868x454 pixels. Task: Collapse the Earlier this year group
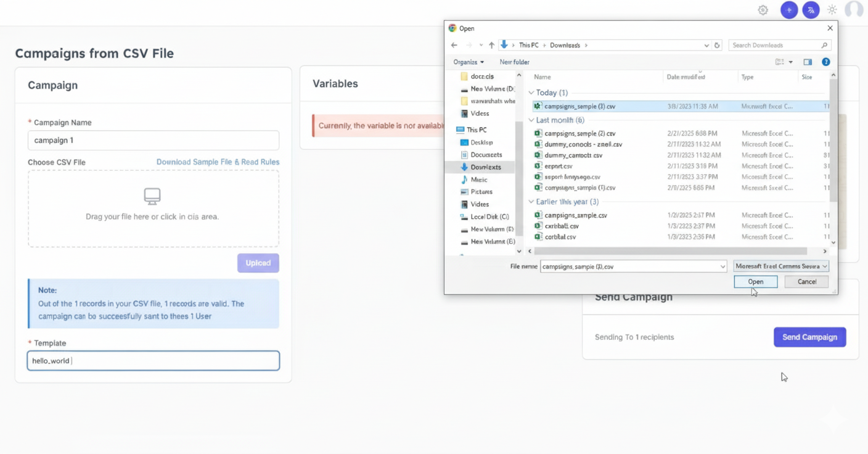[x=531, y=202]
